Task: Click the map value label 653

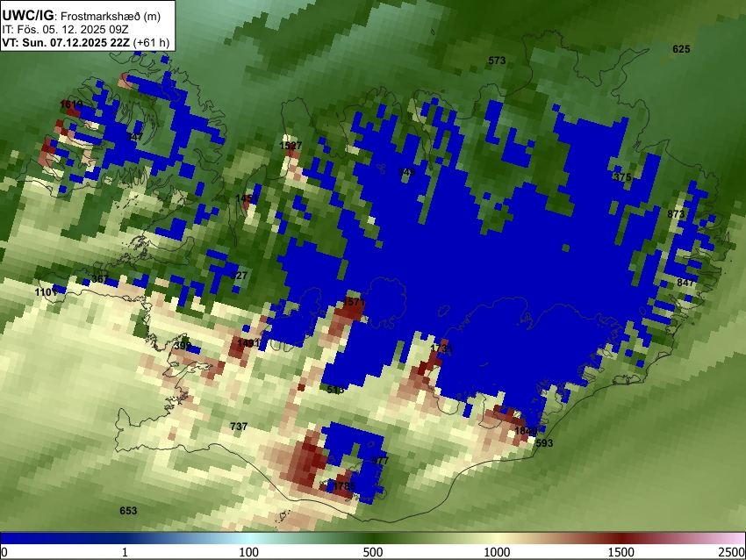Action: pyautogui.click(x=128, y=511)
